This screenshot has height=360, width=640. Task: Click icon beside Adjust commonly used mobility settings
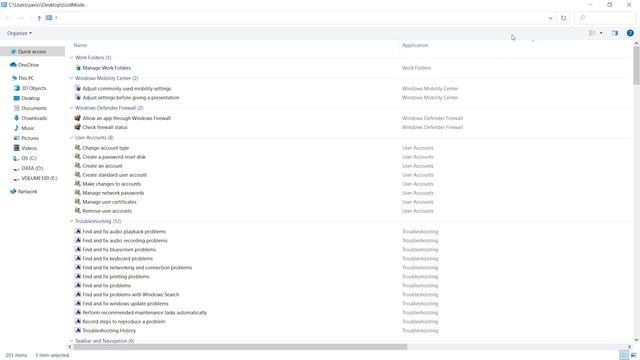[x=78, y=88]
